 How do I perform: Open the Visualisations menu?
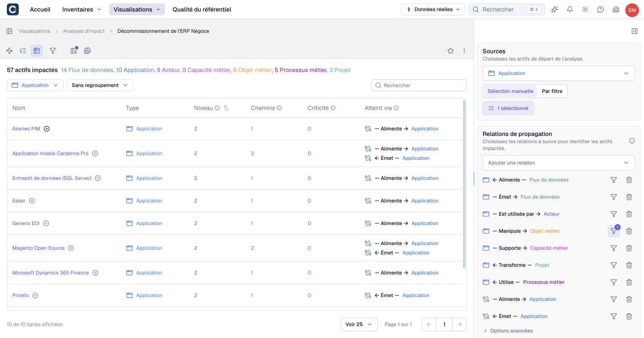(x=137, y=9)
